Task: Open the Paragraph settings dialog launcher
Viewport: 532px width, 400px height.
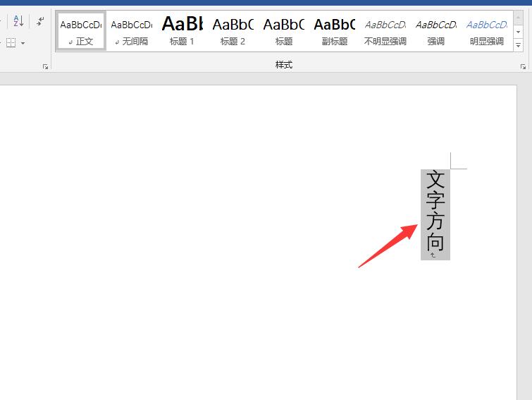Action: click(x=45, y=66)
